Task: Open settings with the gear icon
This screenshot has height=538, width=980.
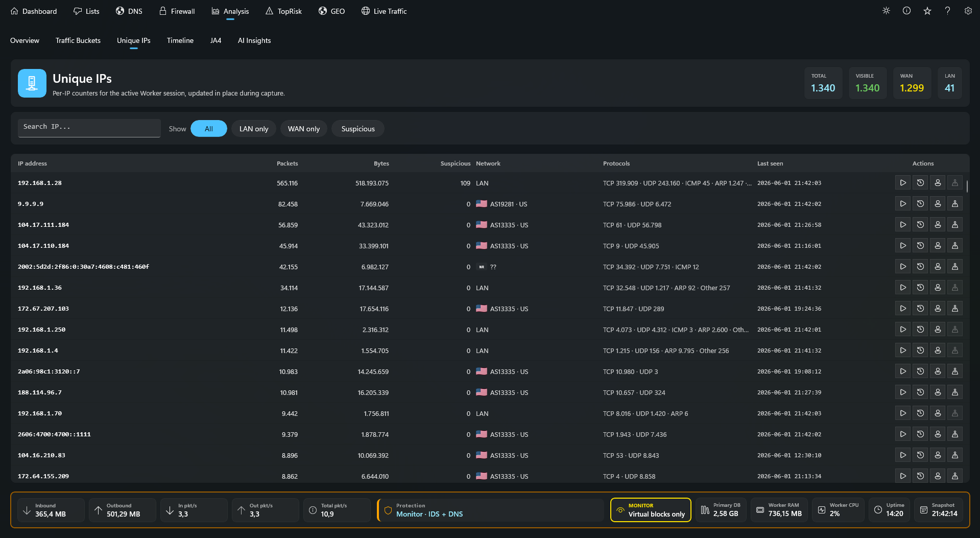Action: point(968,11)
